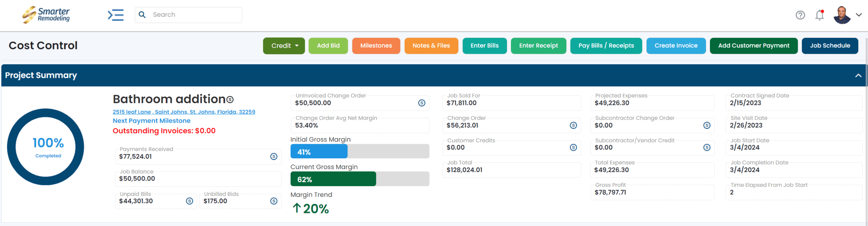Open the help question mark icon
868x226 pixels.
(x=800, y=15)
